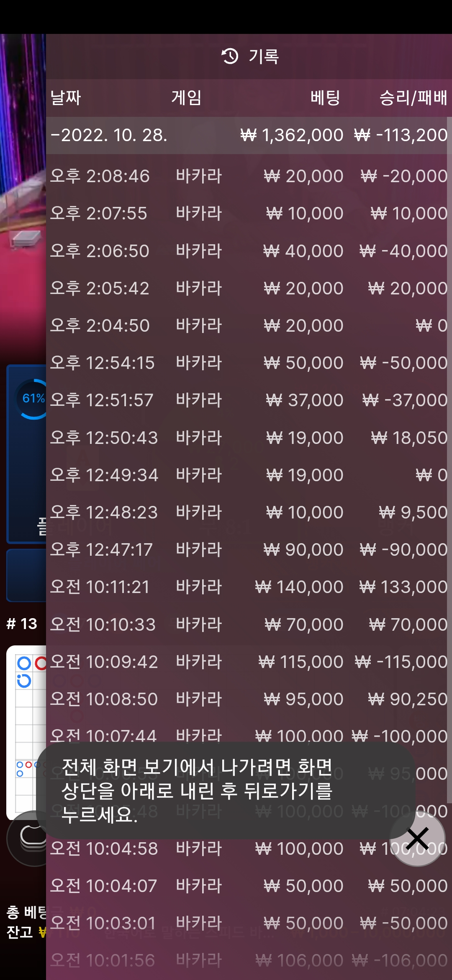Select the 게임 column header
The height and width of the screenshot is (980, 452).
click(x=186, y=98)
